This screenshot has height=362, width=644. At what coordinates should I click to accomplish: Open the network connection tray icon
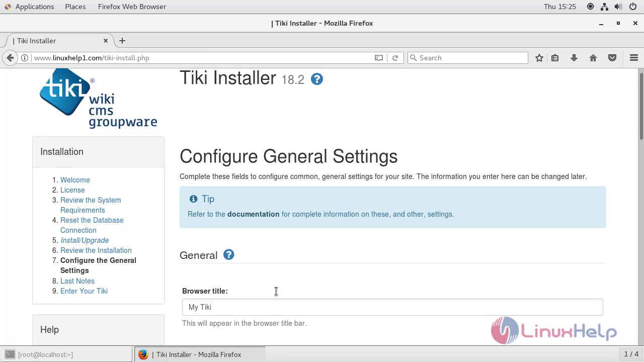604,7
